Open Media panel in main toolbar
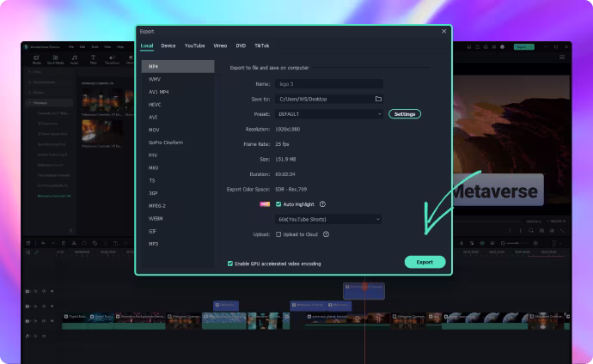This screenshot has height=364, width=593. point(36,59)
